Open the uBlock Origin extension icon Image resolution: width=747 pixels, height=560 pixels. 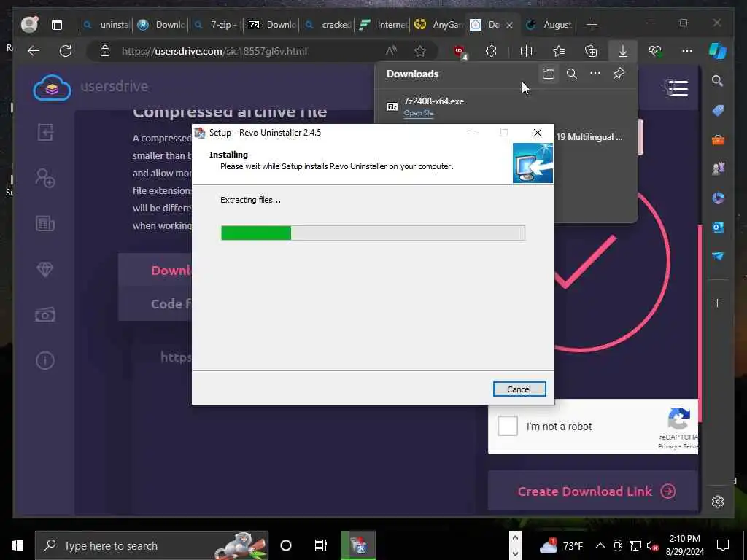tap(460, 52)
